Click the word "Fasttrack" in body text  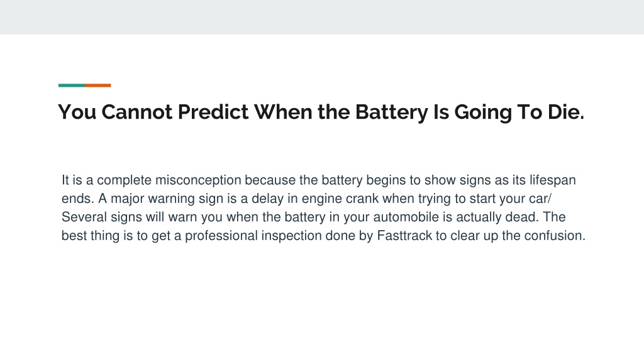(404, 236)
